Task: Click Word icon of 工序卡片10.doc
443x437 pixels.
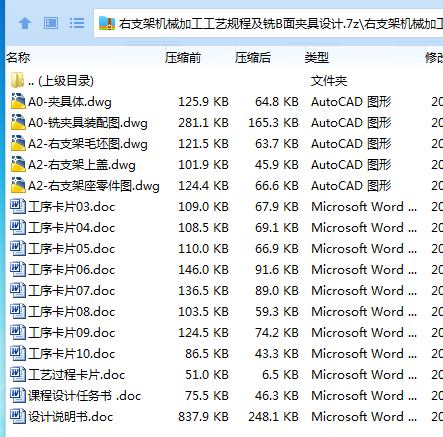Action: 18,353
